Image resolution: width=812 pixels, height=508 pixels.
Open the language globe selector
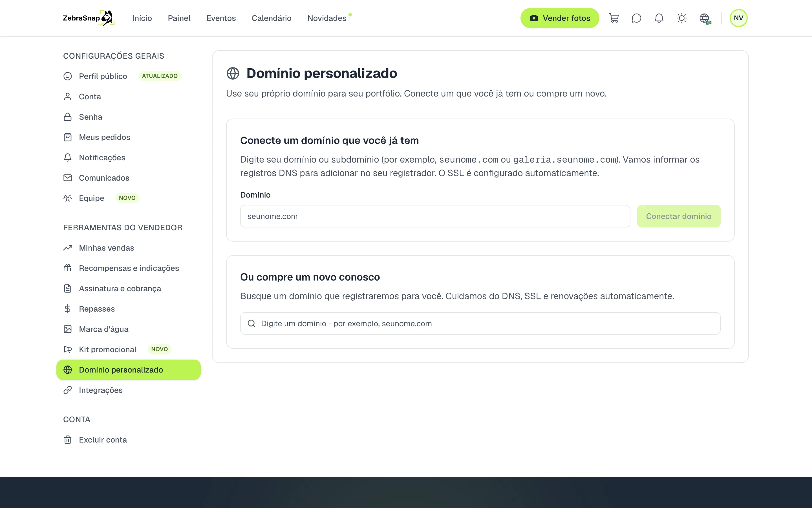coord(705,18)
